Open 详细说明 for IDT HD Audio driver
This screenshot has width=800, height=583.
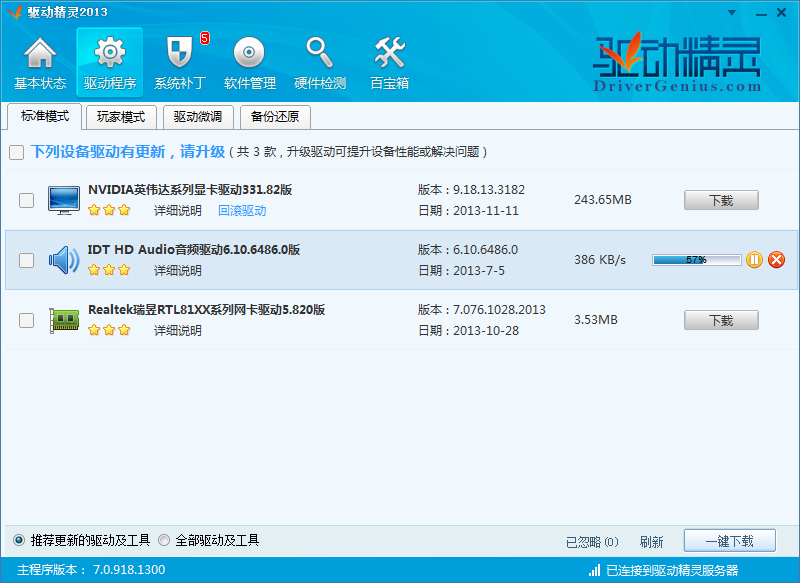pyautogui.click(x=178, y=271)
